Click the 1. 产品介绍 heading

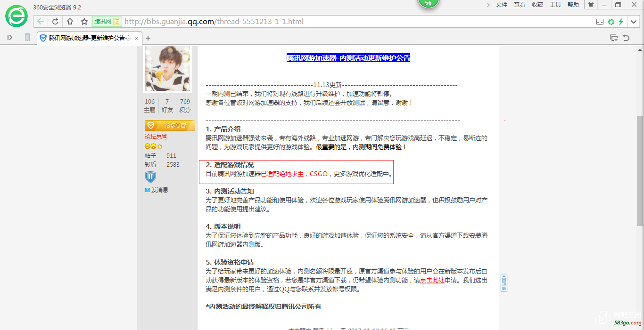[223, 129]
